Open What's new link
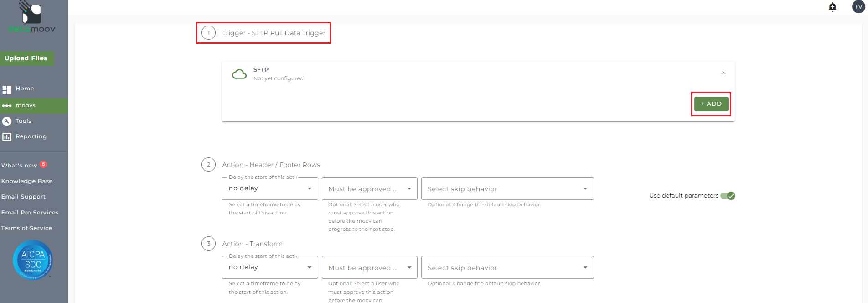This screenshot has height=303, width=868. click(x=19, y=166)
